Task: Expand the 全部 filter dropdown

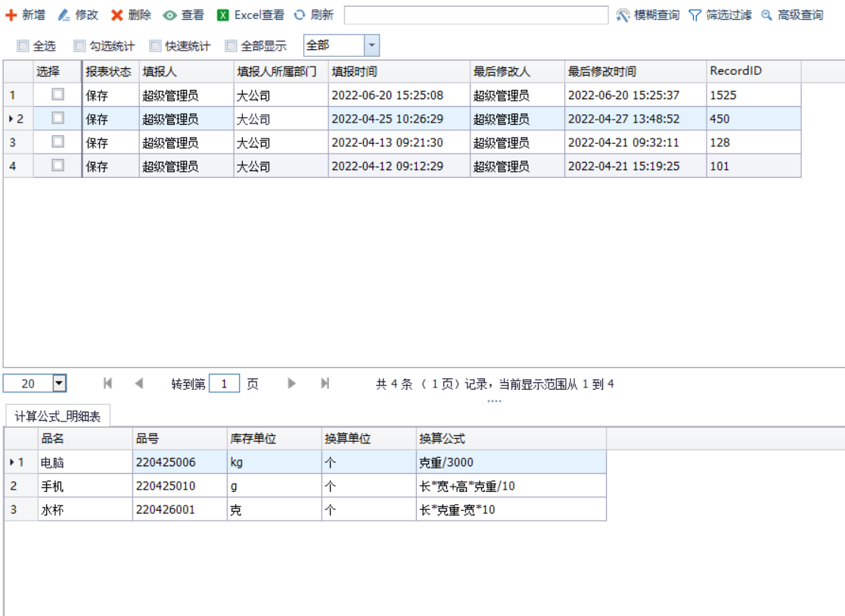Action: click(371, 45)
